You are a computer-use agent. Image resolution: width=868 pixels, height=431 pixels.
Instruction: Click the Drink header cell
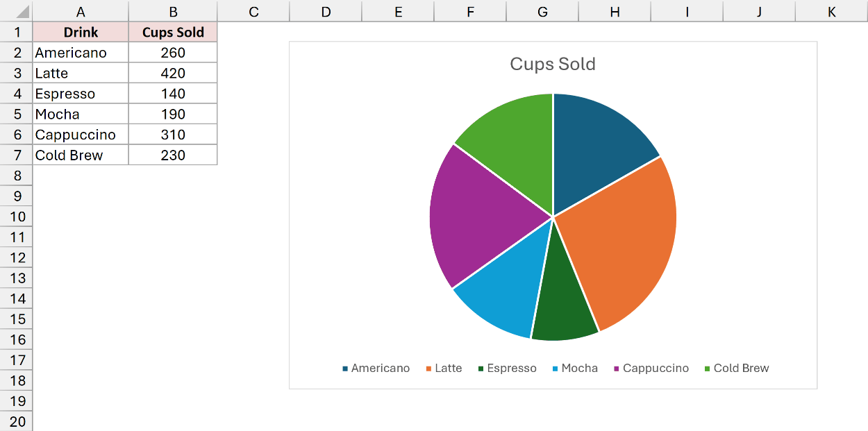(81, 32)
